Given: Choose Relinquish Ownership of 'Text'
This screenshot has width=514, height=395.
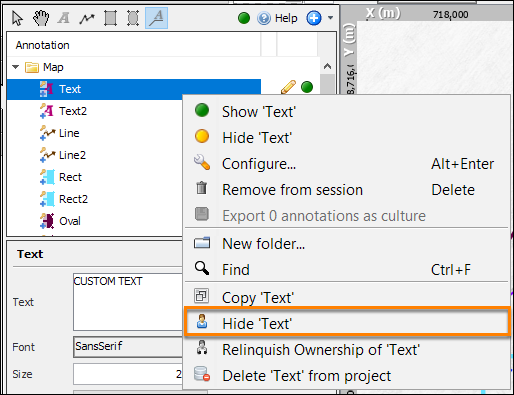Looking at the screenshot, I should pos(347,350).
